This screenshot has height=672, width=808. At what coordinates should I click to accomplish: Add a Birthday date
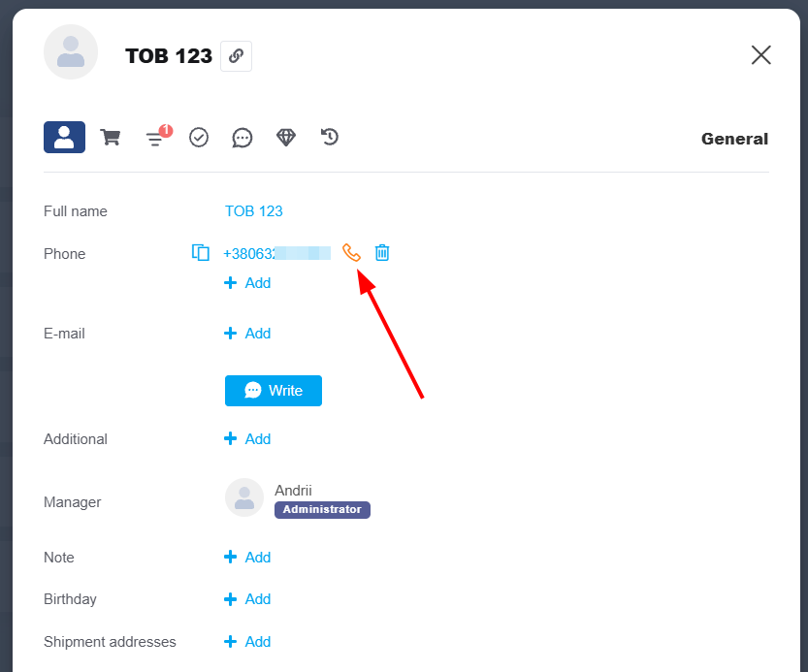pos(248,599)
